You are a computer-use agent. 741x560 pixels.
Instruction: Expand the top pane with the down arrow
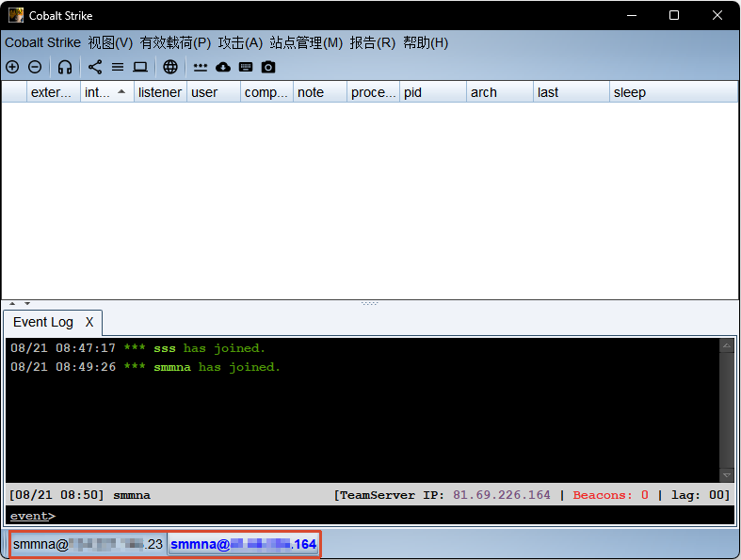pos(27,303)
